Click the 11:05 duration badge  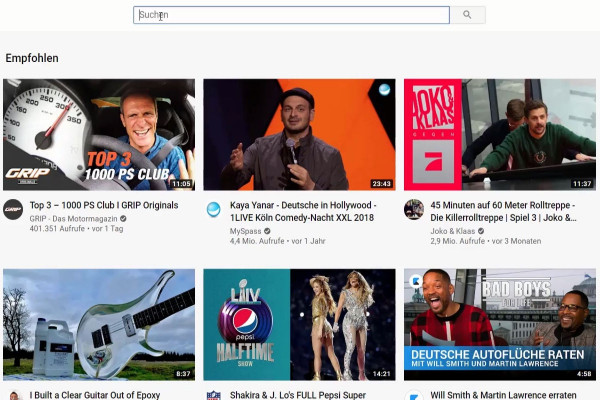(181, 184)
